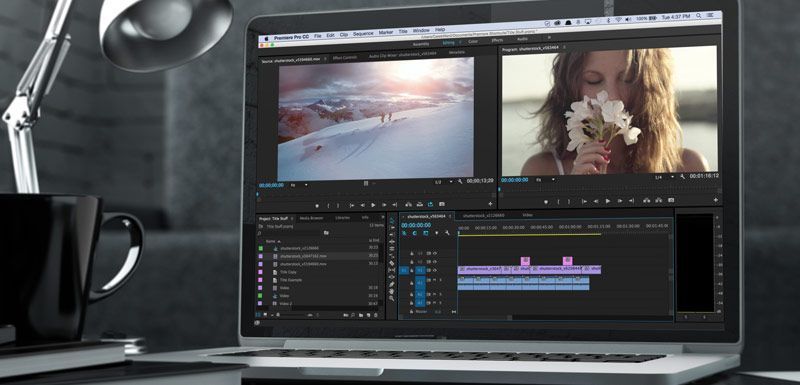This screenshot has width=800, height=385.
Task: Toggle the lock on video track V3
Action: tap(412, 253)
